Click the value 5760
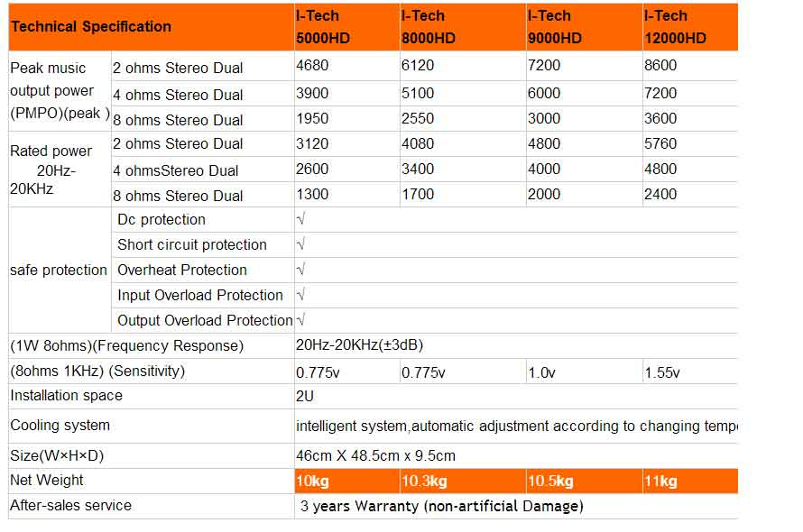This screenshot has height=532, width=803. coord(660,144)
